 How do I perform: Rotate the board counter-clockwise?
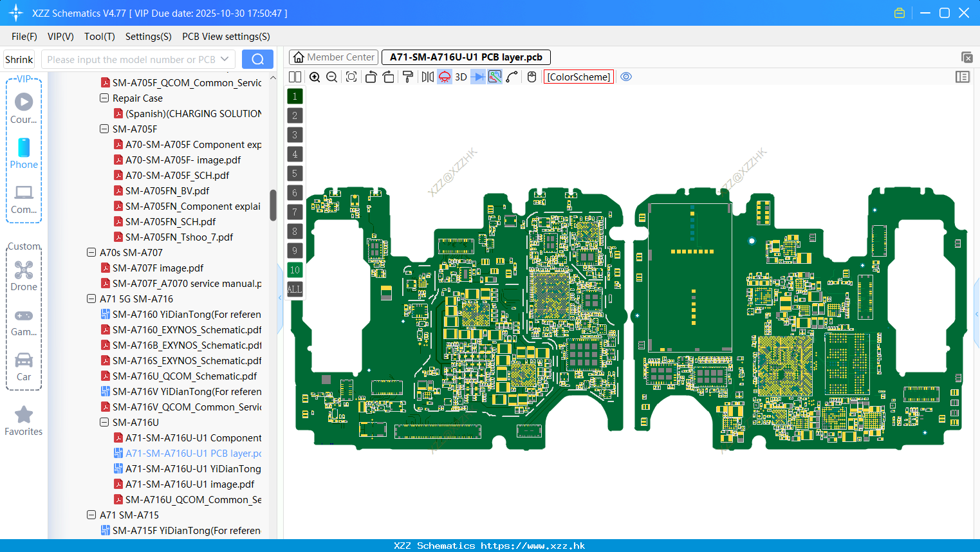click(x=371, y=77)
